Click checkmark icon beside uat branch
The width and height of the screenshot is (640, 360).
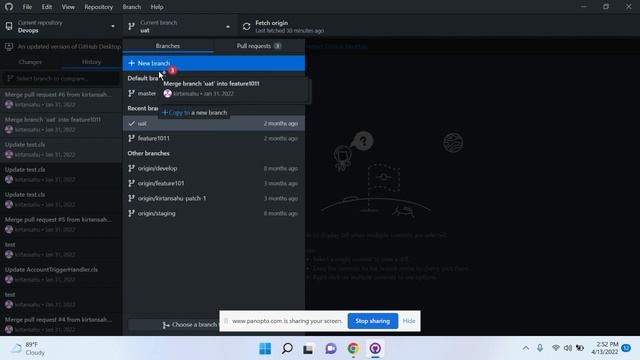point(131,123)
